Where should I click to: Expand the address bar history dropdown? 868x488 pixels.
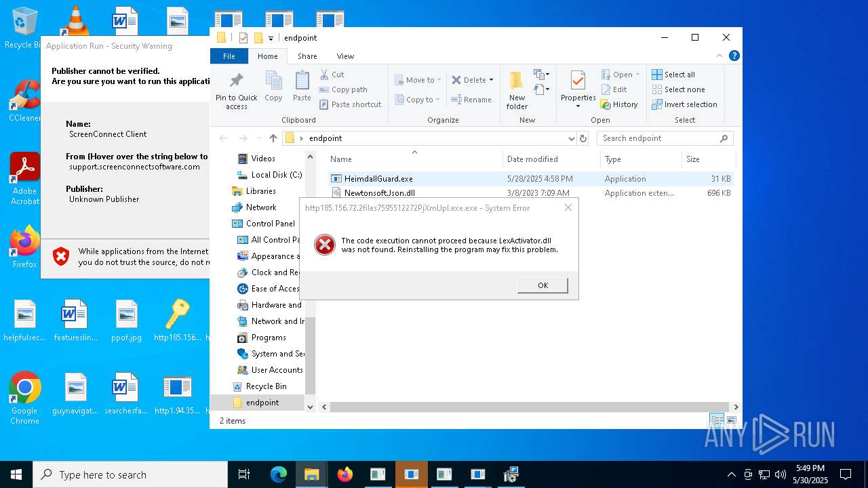point(571,138)
